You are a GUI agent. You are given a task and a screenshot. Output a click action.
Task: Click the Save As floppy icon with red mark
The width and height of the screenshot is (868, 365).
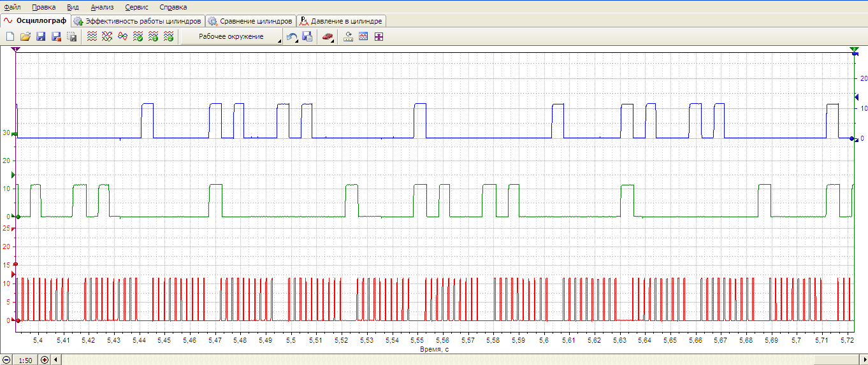pyautogui.click(x=56, y=37)
